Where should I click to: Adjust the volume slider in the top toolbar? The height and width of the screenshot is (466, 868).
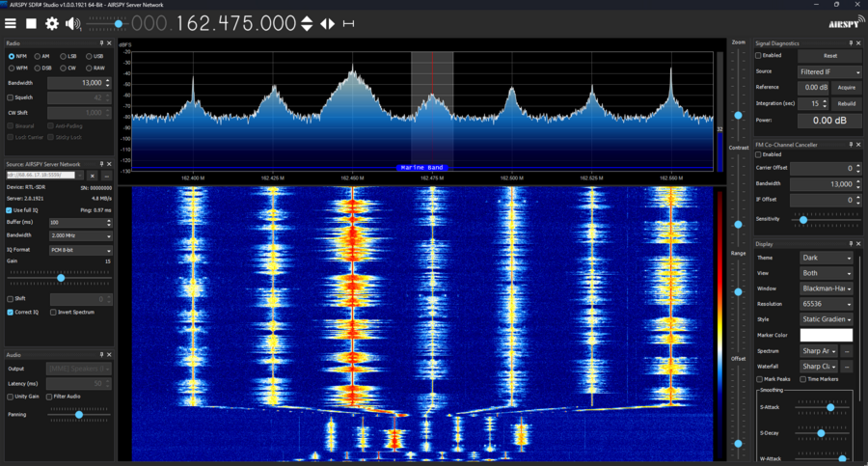pyautogui.click(x=107, y=24)
